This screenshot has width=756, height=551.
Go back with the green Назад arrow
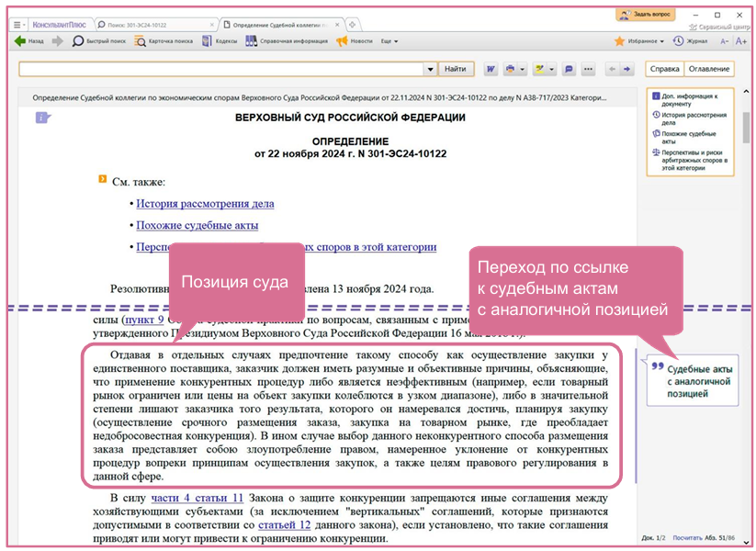point(28,41)
